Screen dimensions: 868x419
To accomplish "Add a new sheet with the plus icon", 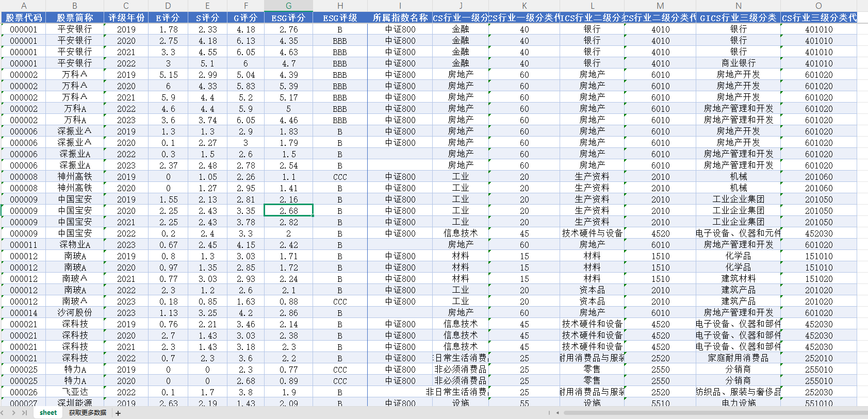I will (x=118, y=413).
